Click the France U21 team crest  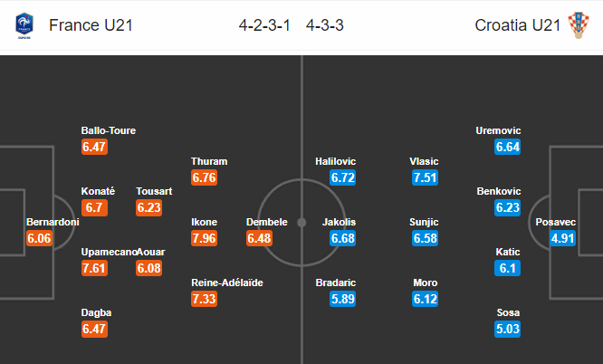pyautogui.click(x=24, y=25)
